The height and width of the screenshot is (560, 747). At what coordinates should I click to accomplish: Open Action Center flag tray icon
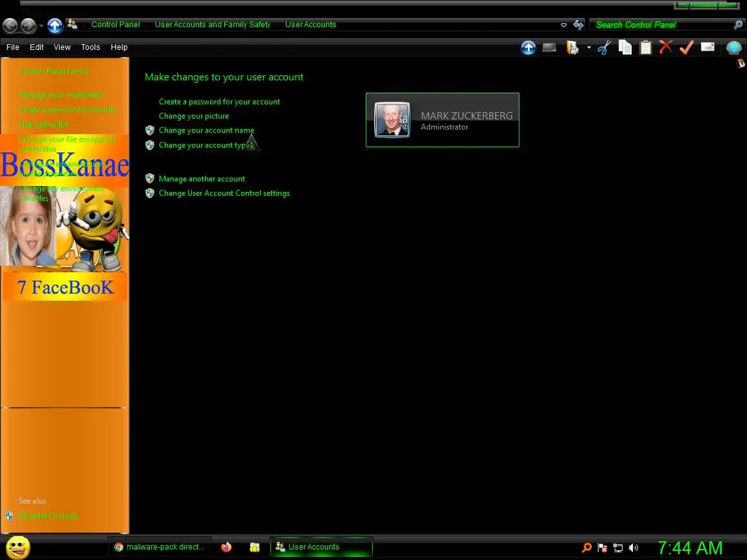point(602,548)
